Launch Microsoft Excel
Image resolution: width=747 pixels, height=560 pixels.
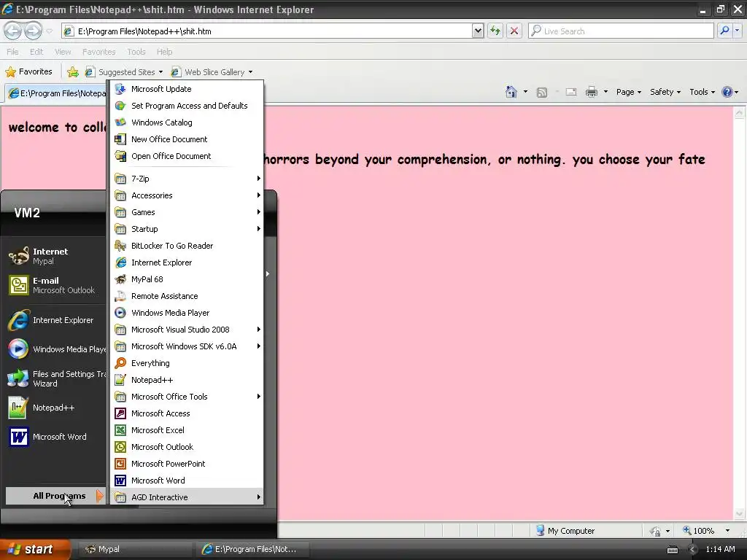[x=187, y=430]
